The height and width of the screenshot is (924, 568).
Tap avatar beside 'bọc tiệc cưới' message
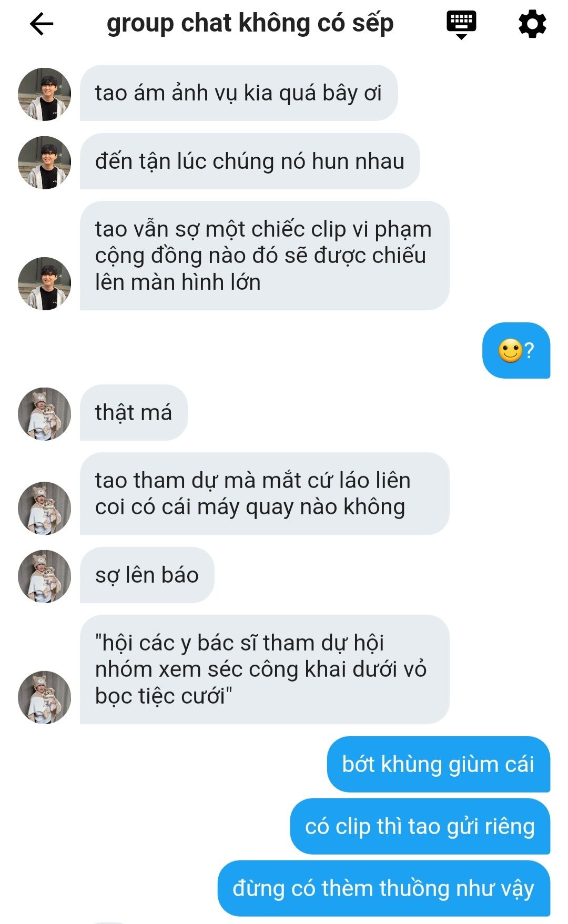45,697
